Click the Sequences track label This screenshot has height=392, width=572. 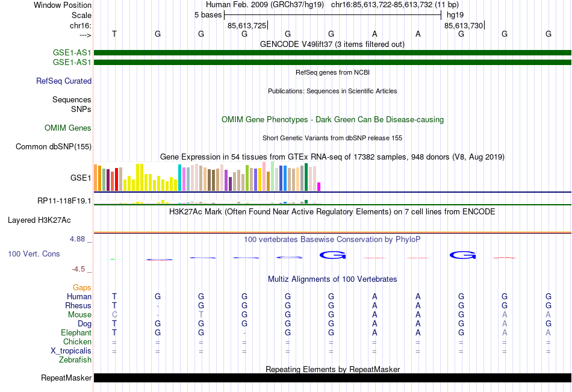click(72, 99)
